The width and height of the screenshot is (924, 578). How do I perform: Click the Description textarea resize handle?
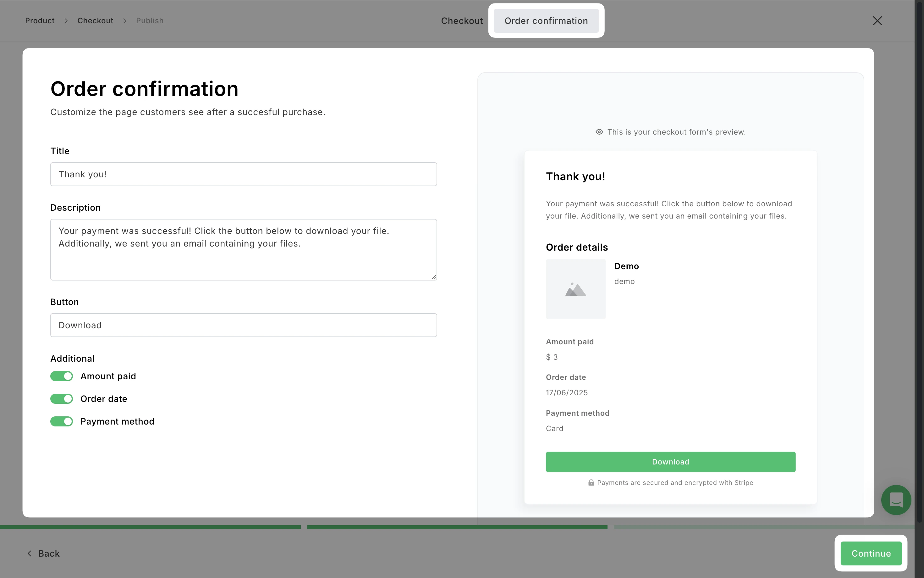(x=433, y=277)
